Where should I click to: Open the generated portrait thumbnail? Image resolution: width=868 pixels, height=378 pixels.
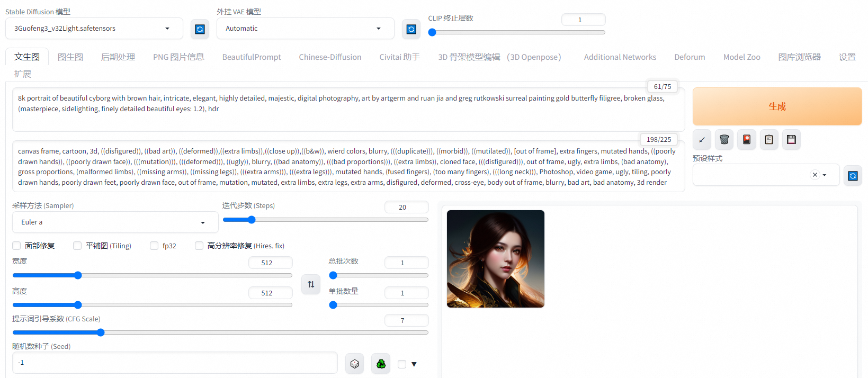(x=496, y=259)
